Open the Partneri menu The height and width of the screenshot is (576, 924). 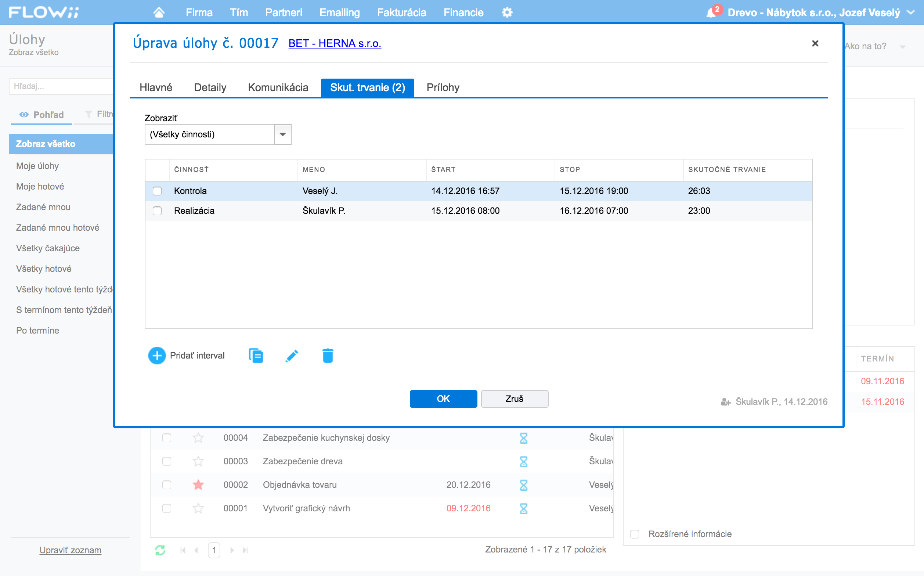(x=284, y=12)
